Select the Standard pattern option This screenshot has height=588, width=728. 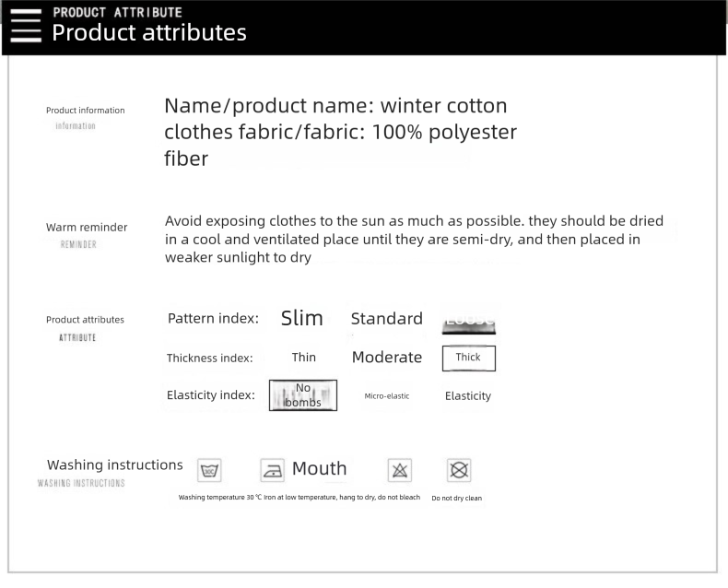(x=387, y=319)
